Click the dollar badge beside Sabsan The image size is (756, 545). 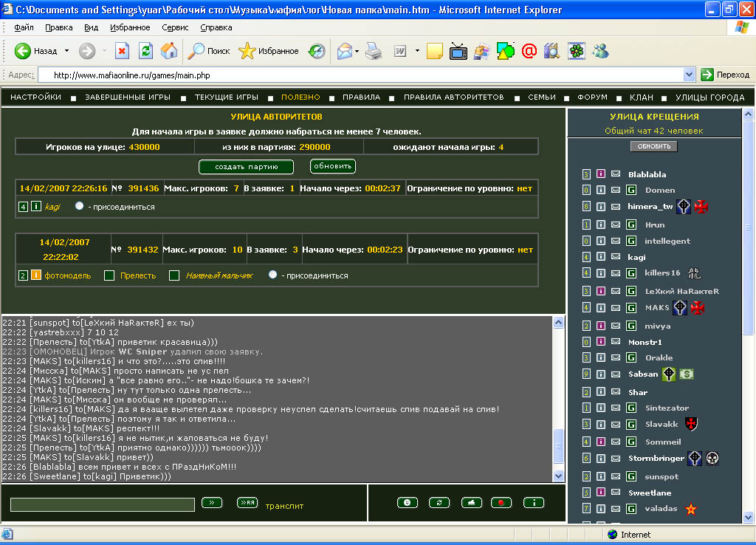(687, 374)
